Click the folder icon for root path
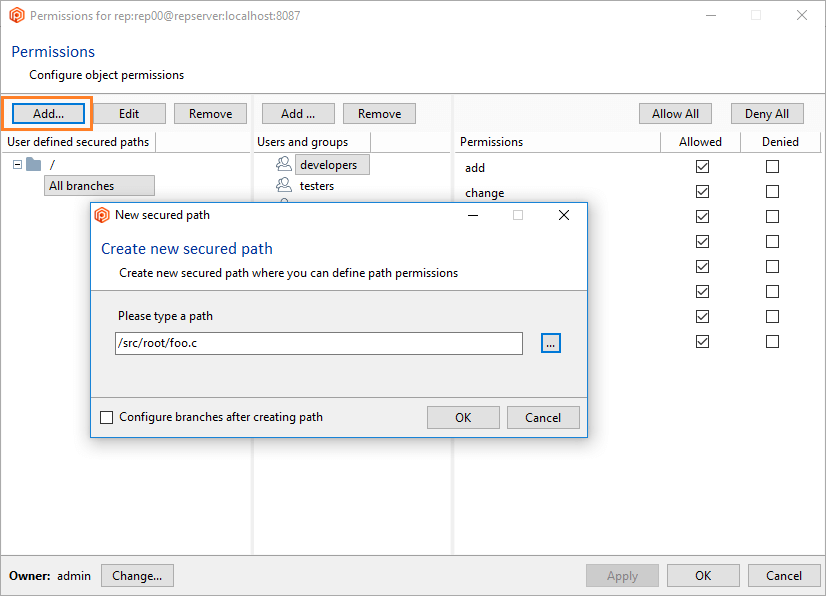This screenshot has height=596, width=826. [34, 164]
